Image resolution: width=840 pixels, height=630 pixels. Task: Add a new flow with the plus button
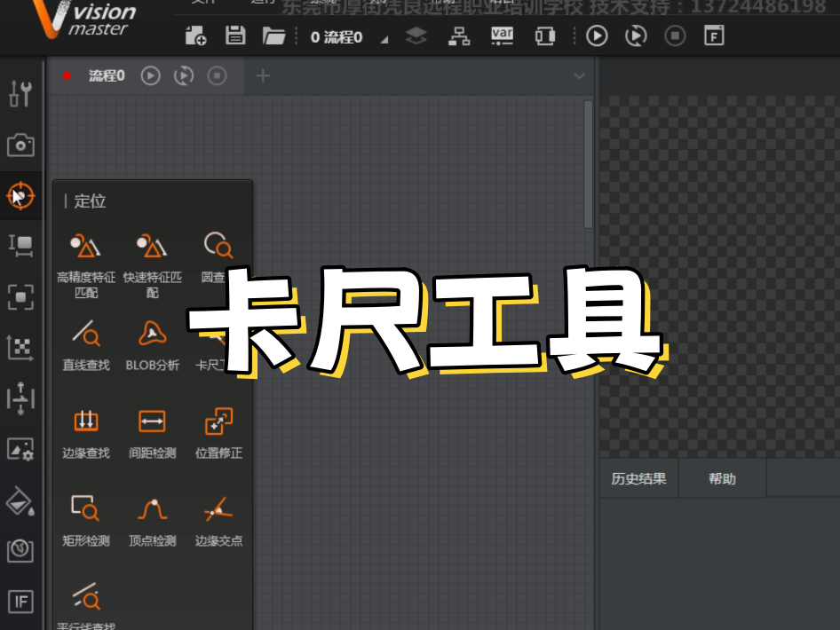tap(263, 76)
